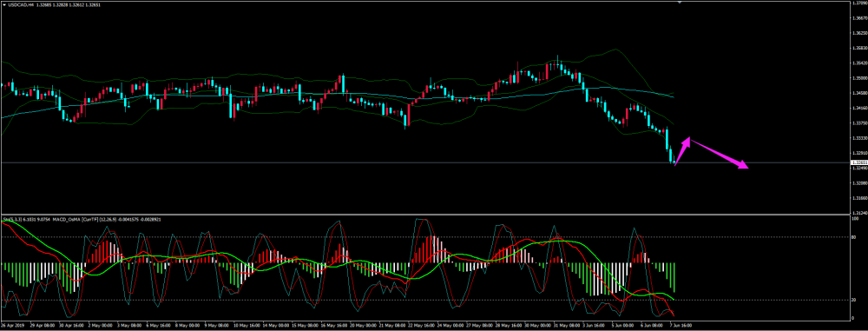Click the chart shift marker at top right
Image resolution: width=868 pixels, height=331 pixels.
click(x=680, y=3)
